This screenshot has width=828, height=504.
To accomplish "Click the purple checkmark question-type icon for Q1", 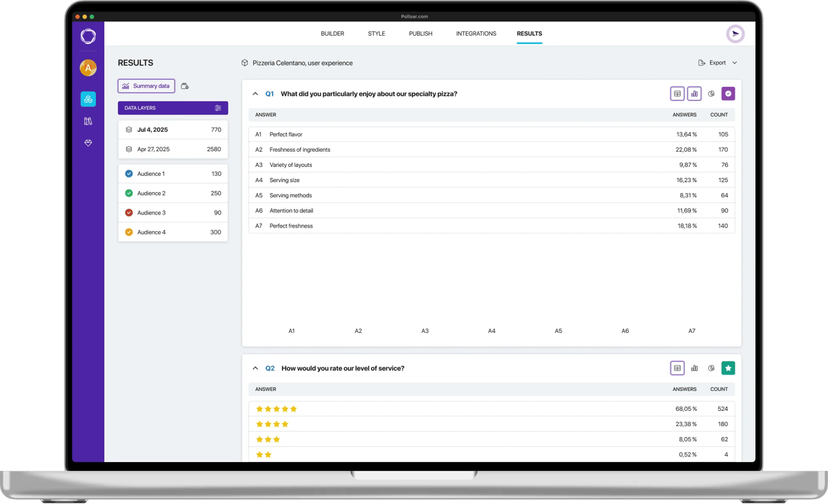I will point(728,94).
